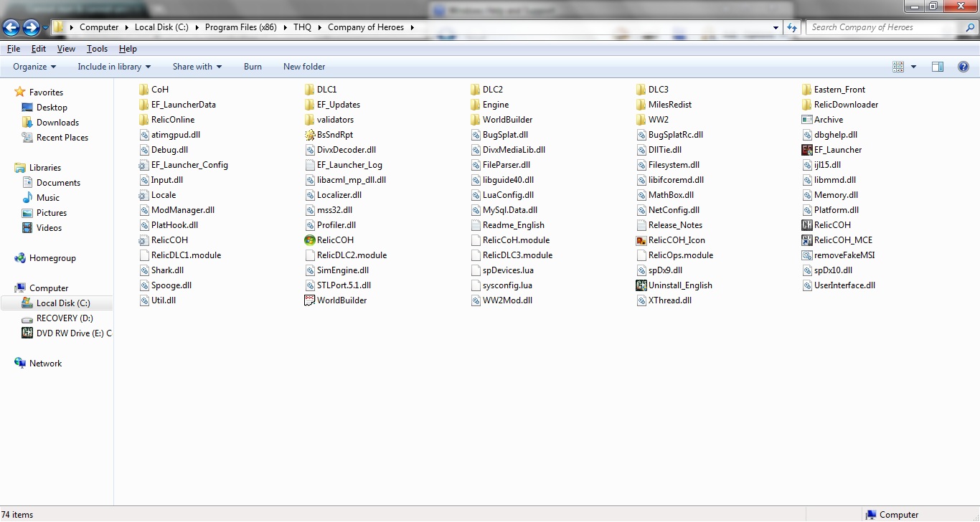Viewport: 980px width, 522px height.
Task: Select the Locale settings file icon
Action: click(x=144, y=195)
